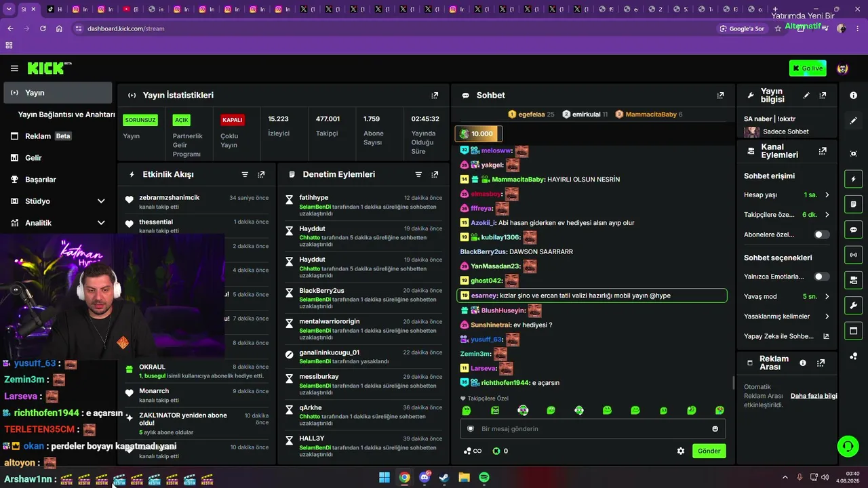Image resolution: width=868 pixels, height=488 pixels.
Task: Pop out the Reklam Arası panel
Action: (x=821, y=363)
